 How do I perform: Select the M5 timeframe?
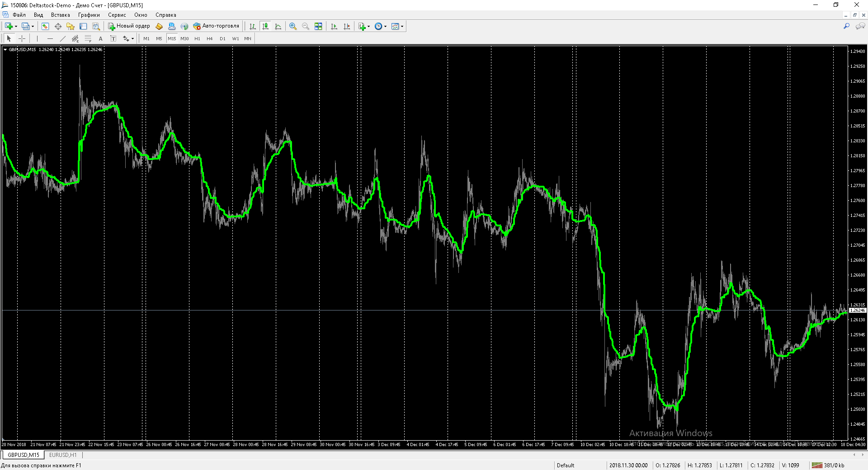coord(159,39)
